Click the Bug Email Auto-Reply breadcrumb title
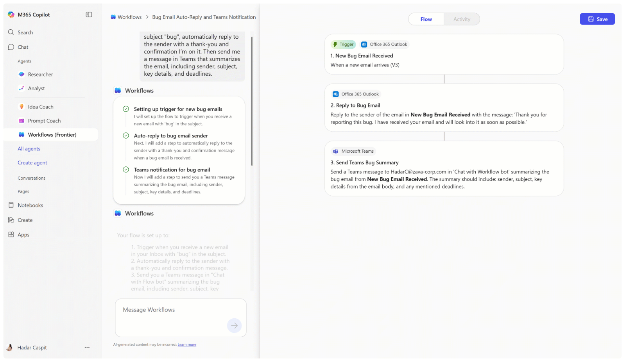The width and height of the screenshot is (627, 364). pos(204,17)
